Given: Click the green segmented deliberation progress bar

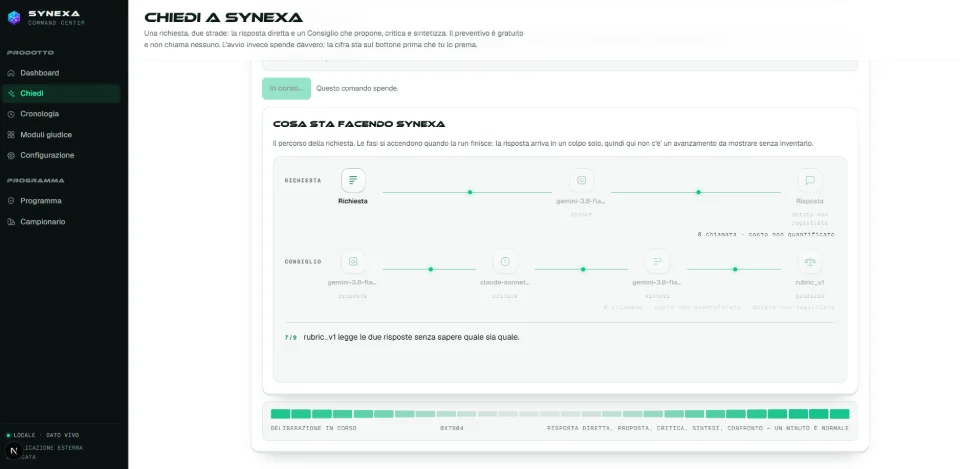Looking at the screenshot, I should tap(560, 414).
